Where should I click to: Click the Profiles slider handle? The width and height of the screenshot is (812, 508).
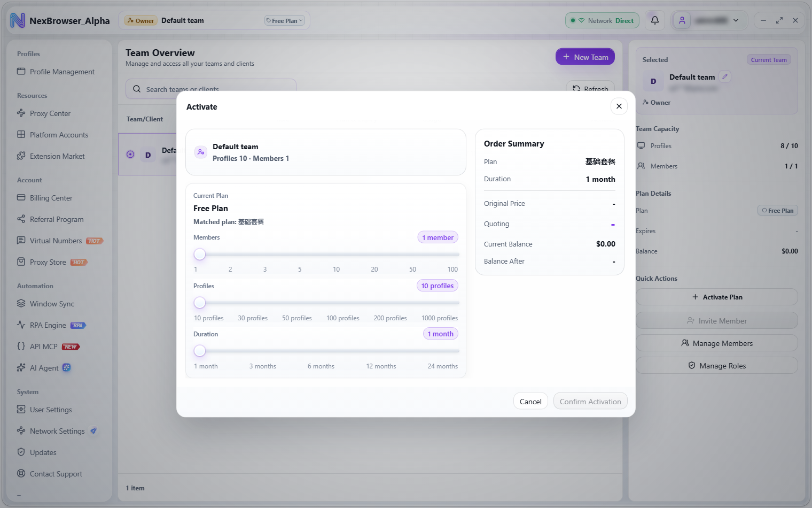[x=200, y=303]
